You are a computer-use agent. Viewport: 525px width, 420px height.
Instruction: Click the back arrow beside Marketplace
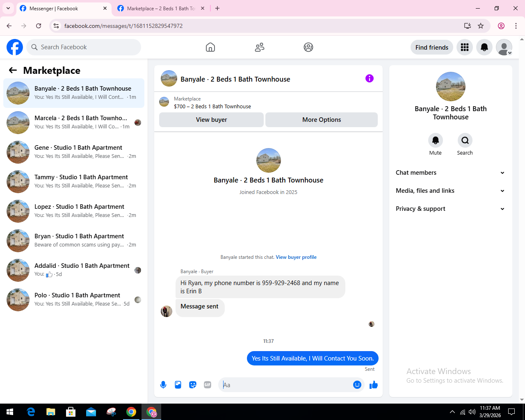[13, 70]
